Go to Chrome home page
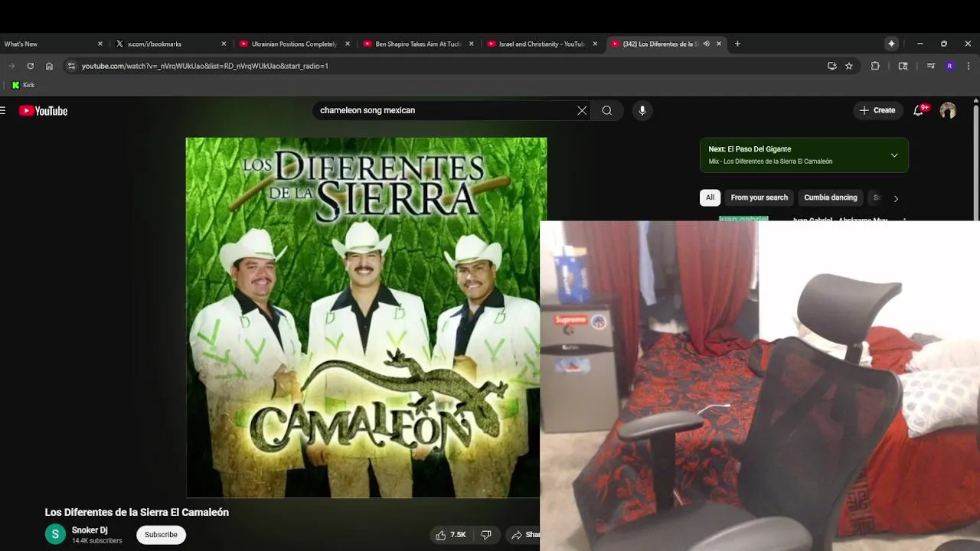This screenshot has height=551, width=980. (x=49, y=66)
